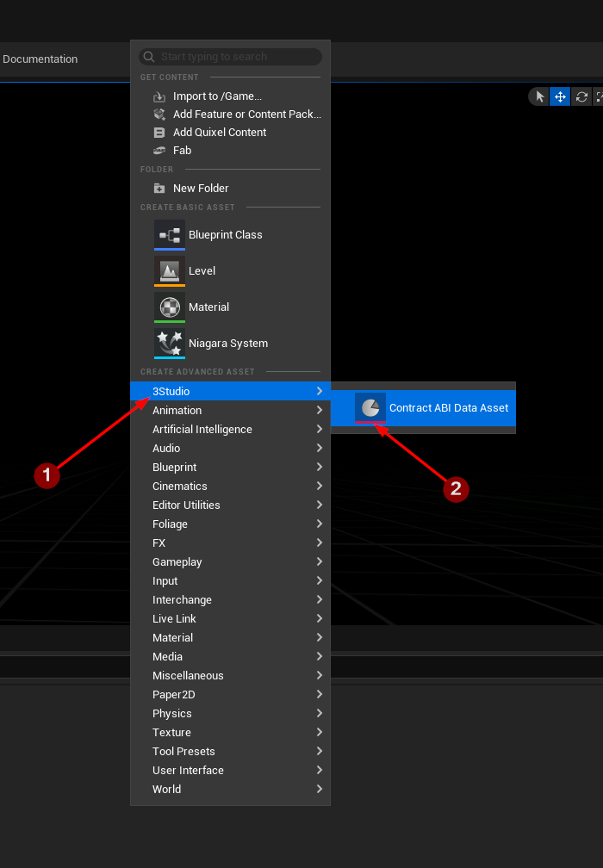Open the Interchange category
Screen dimensions: 603x868
(x=230, y=599)
